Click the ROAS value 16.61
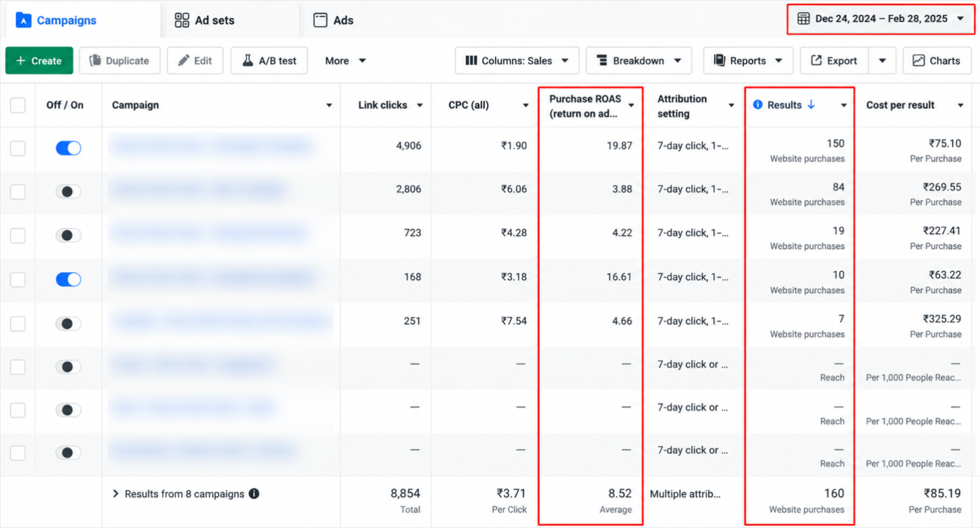The width and height of the screenshot is (980, 528). (619, 277)
